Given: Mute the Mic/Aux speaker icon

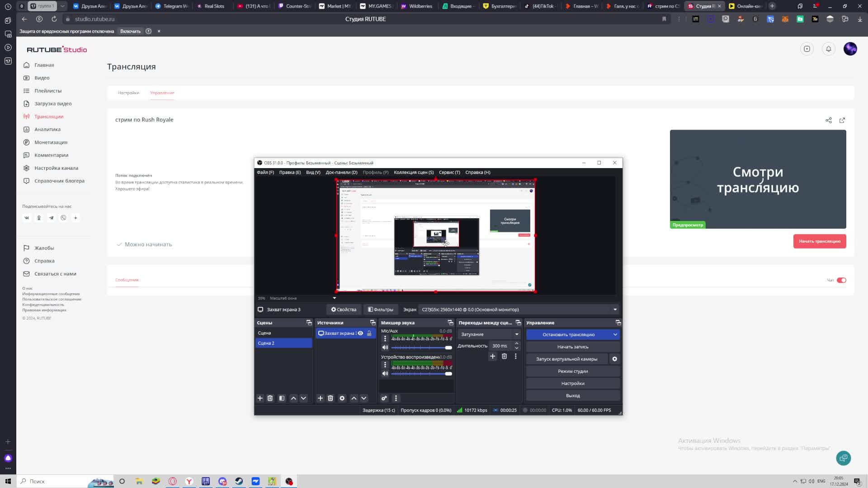Looking at the screenshot, I should pos(385,347).
